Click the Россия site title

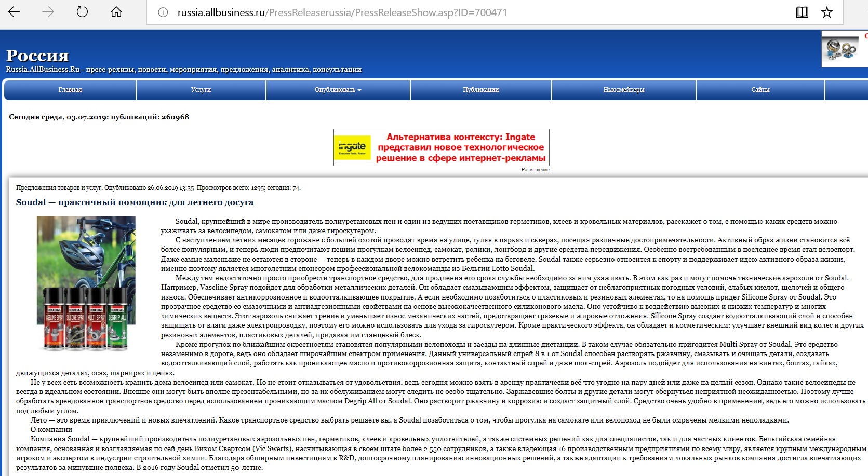coord(37,56)
